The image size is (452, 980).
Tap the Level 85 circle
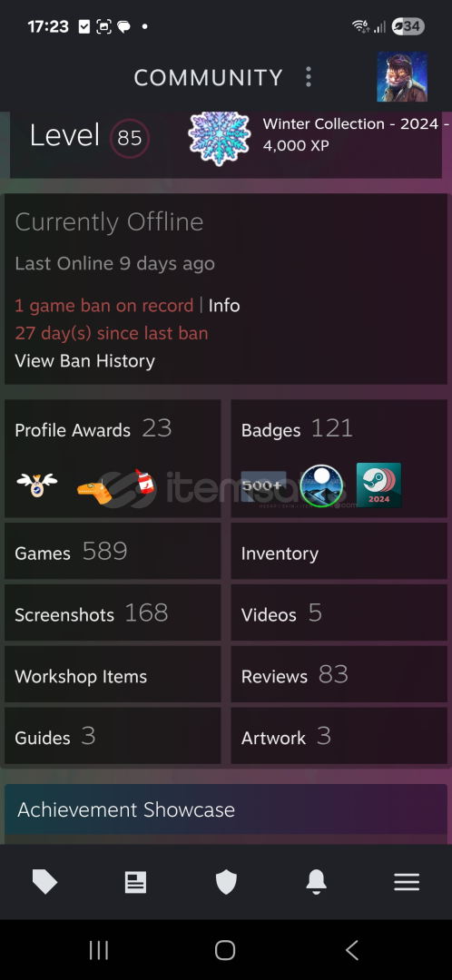(x=130, y=138)
